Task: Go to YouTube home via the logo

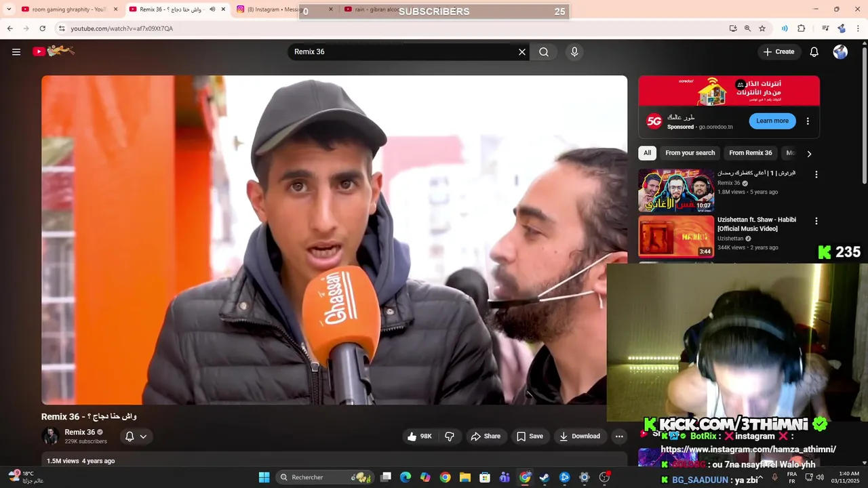Action: click(x=54, y=51)
